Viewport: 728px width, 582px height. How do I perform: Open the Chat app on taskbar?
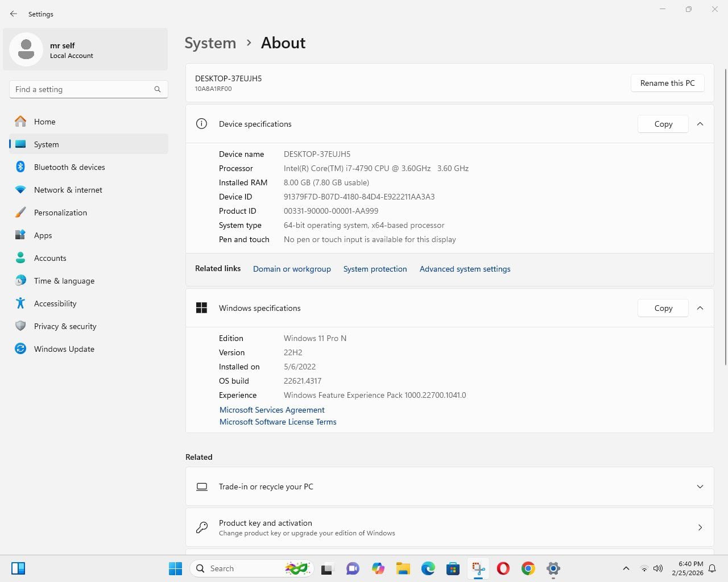coord(353,568)
